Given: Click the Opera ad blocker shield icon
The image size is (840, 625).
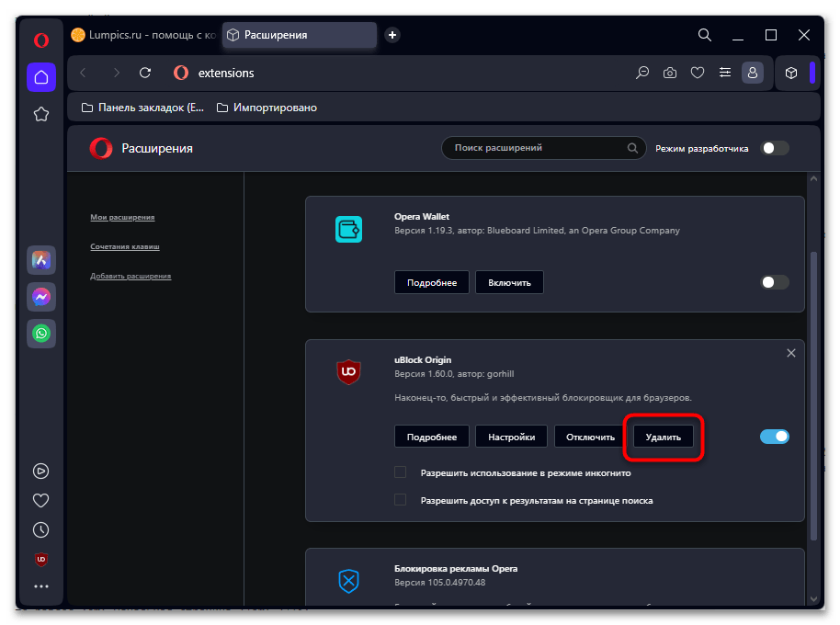Looking at the screenshot, I should pos(348,581).
